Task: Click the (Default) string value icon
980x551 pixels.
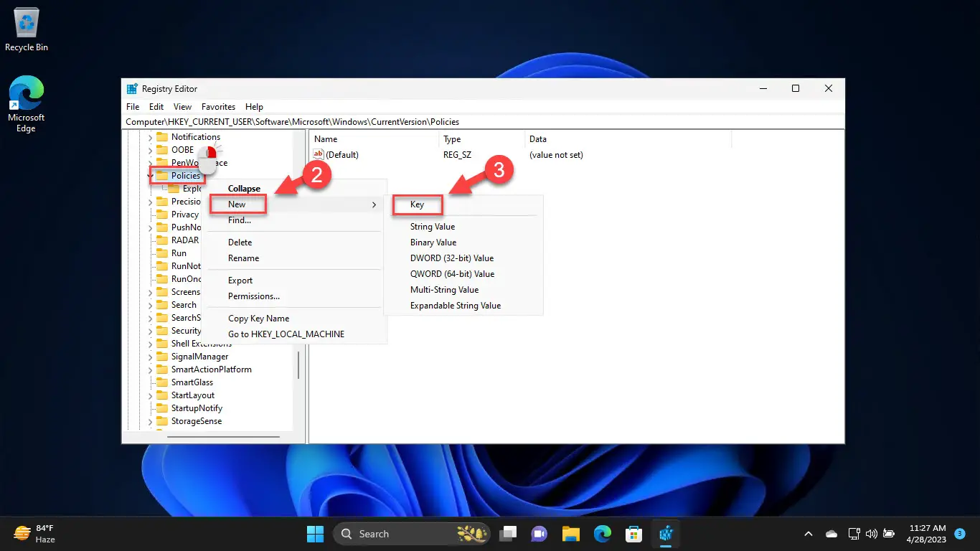Action: pyautogui.click(x=319, y=155)
